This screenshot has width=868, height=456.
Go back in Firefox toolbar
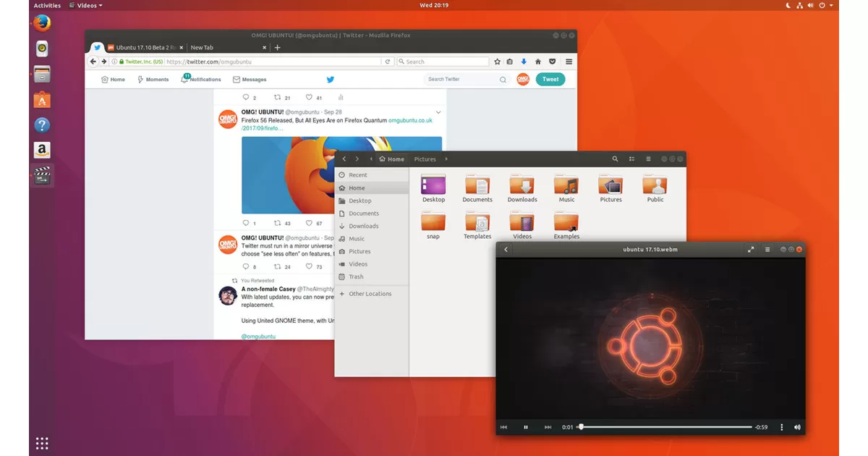point(93,62)
